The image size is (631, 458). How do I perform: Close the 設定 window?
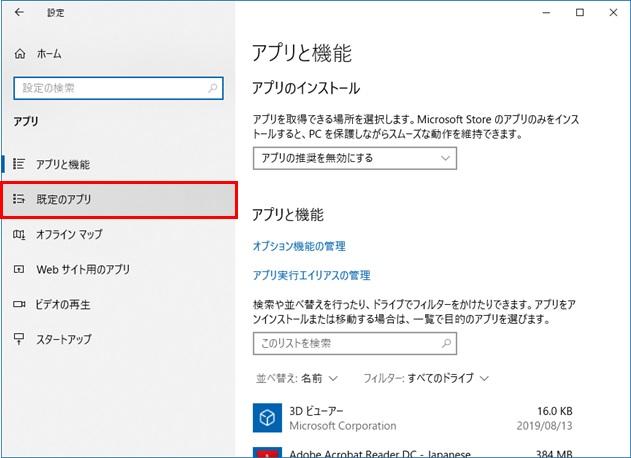613,12
